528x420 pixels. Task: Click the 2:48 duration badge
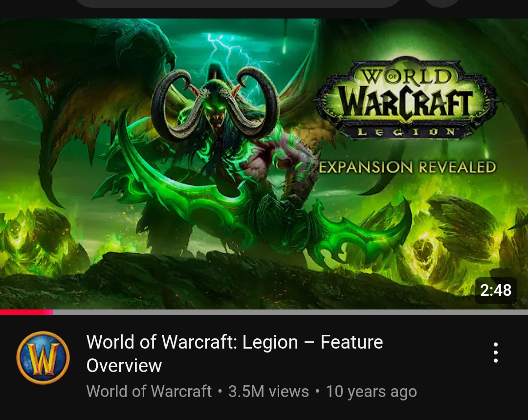(496, 290)
